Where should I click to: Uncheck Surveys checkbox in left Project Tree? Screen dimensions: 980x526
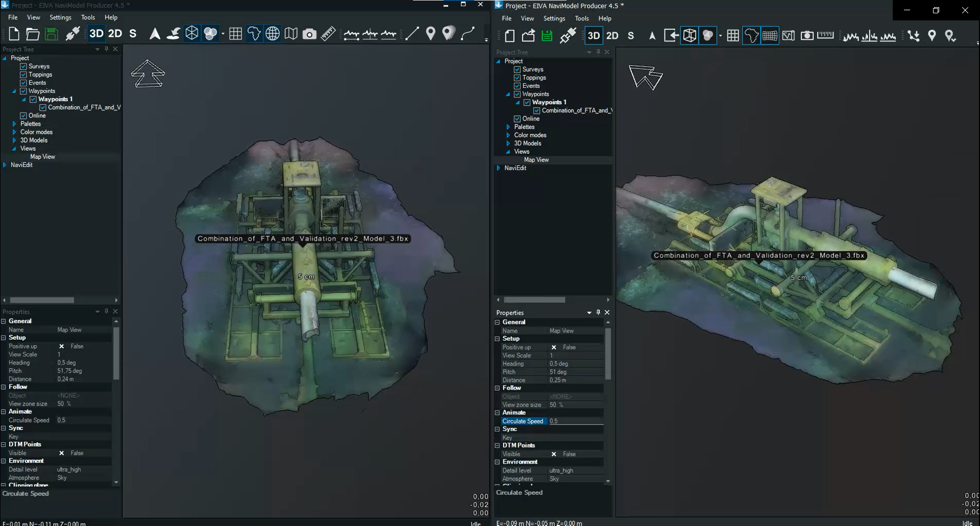[23, 66]
